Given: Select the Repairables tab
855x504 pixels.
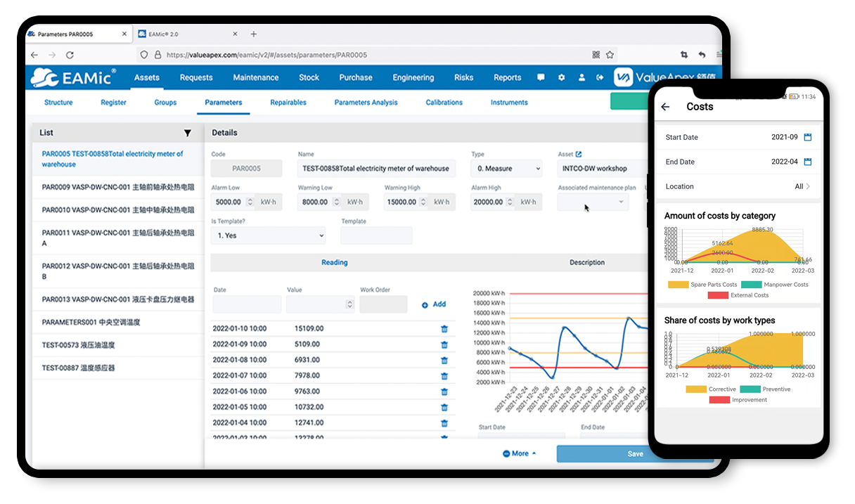Looking at the screenshot, I should (x=288, y=102).
